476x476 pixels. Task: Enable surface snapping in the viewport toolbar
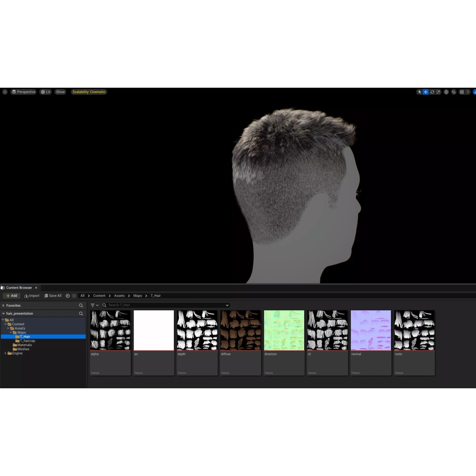coord(453,92)
